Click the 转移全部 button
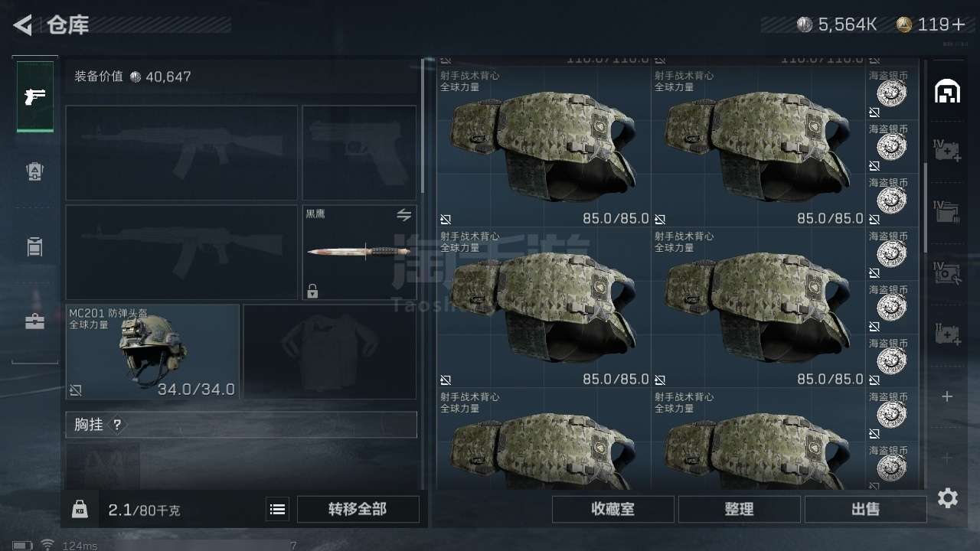This screenshot has width=980, height=551. (x=358, y=509)
